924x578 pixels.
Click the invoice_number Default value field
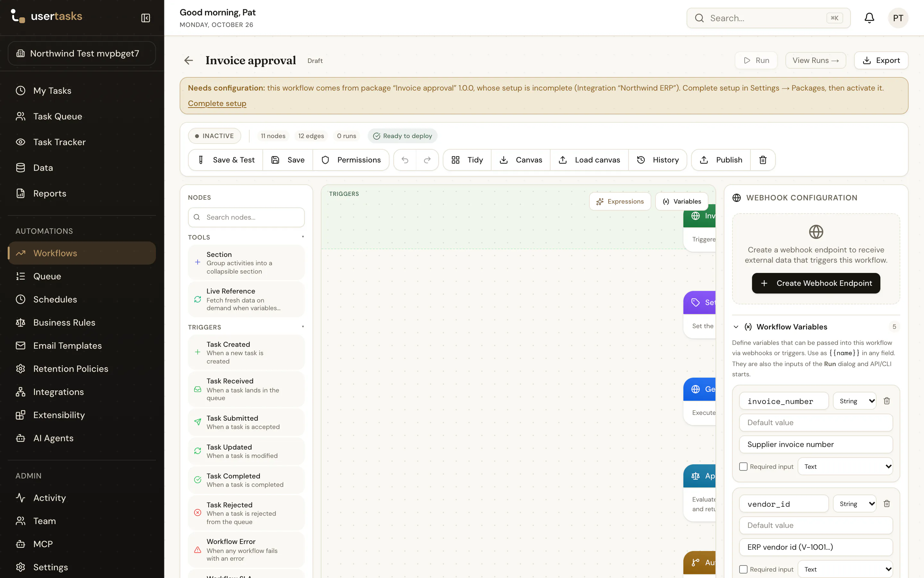click(816, 422)
